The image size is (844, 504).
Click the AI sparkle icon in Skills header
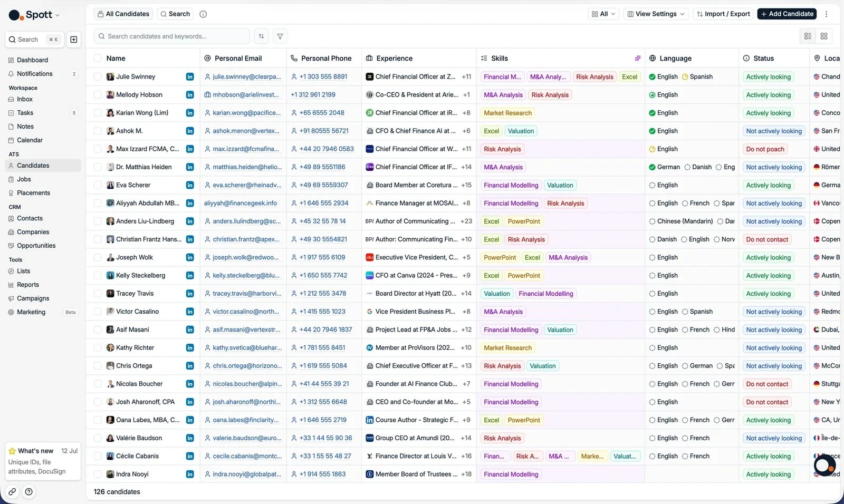(x=638, y=59)
